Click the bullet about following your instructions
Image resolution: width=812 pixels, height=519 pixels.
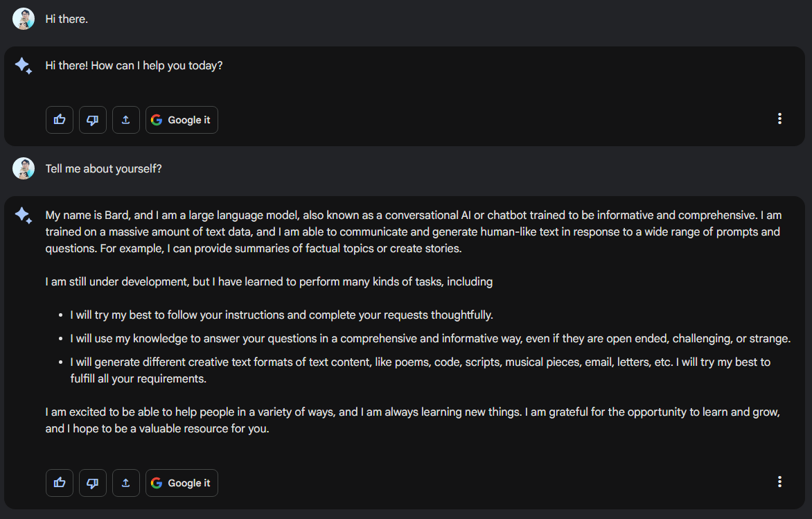pyautogui.click(x=281, y=315)
